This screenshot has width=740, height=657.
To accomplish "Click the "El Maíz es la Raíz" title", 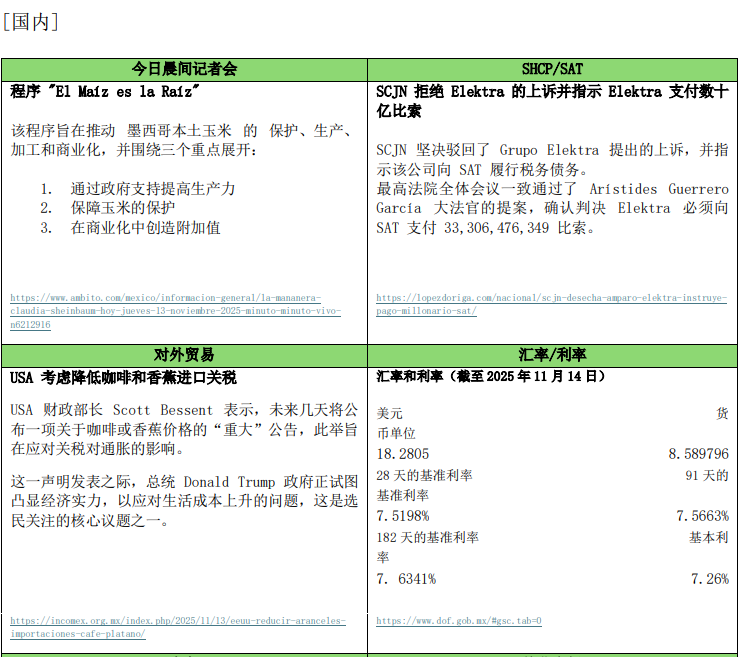I will (x=105, y=92).
